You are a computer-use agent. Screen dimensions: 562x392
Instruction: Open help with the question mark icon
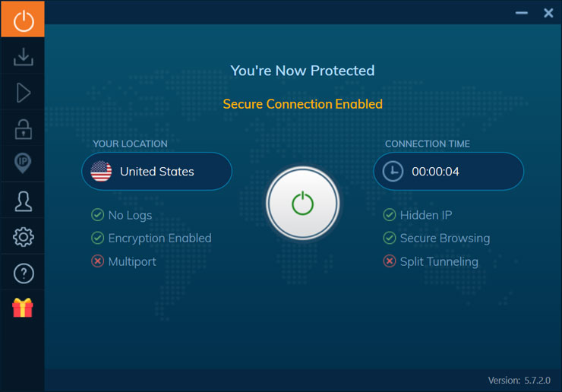point(23,273)
